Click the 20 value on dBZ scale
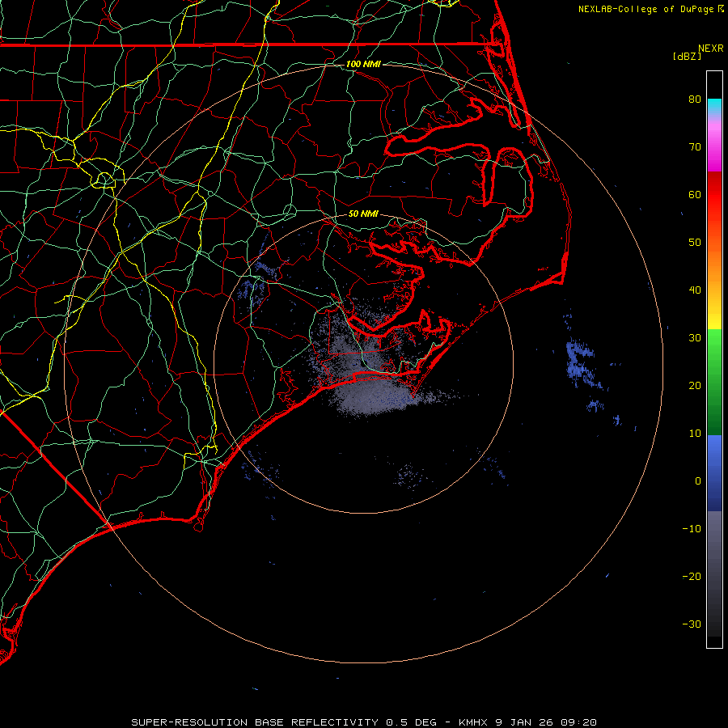The width and height of the screenshot is (728, 728). tap(695, 385)
